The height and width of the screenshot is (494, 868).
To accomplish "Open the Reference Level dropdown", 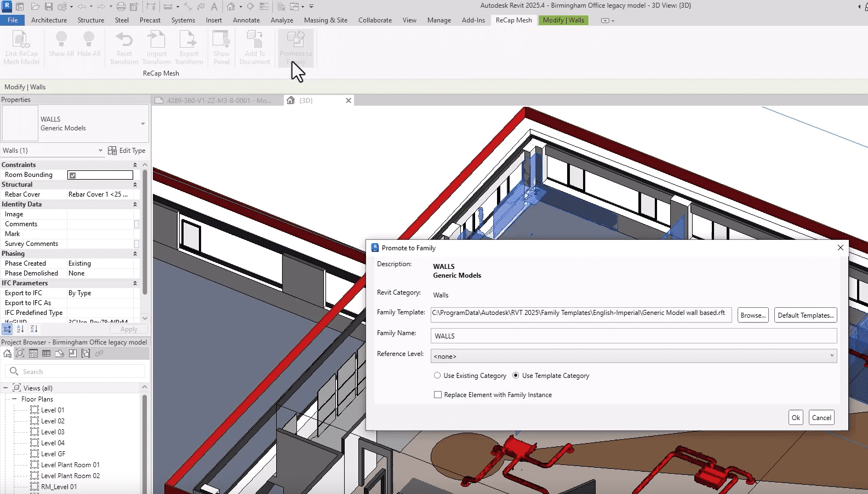I will (x=633, y=356).
